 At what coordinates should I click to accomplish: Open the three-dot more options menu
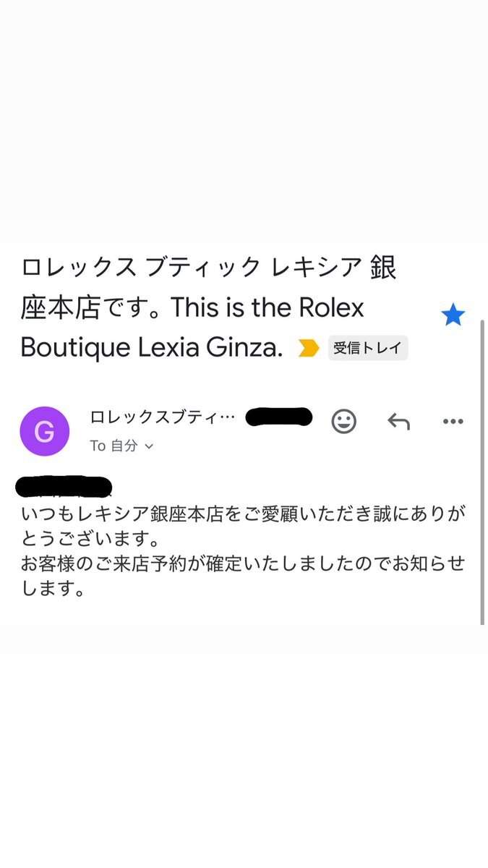point(453,421)
